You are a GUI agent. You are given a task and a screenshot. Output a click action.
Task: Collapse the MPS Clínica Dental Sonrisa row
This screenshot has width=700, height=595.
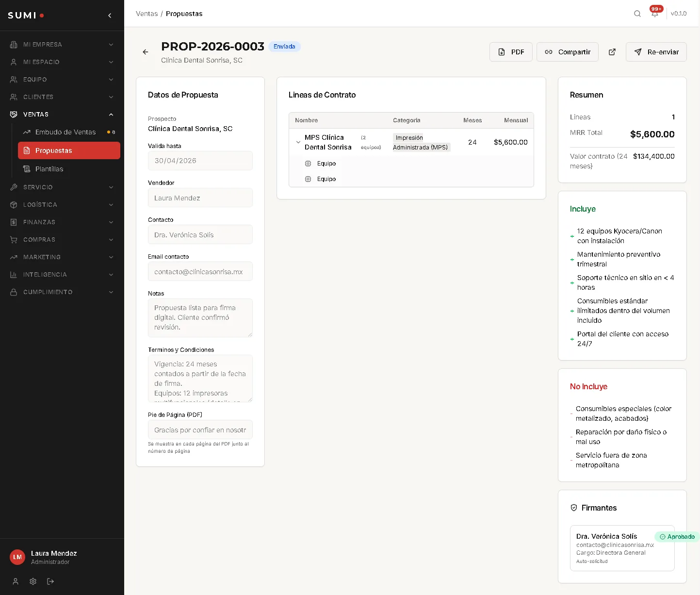coord(298,142)
